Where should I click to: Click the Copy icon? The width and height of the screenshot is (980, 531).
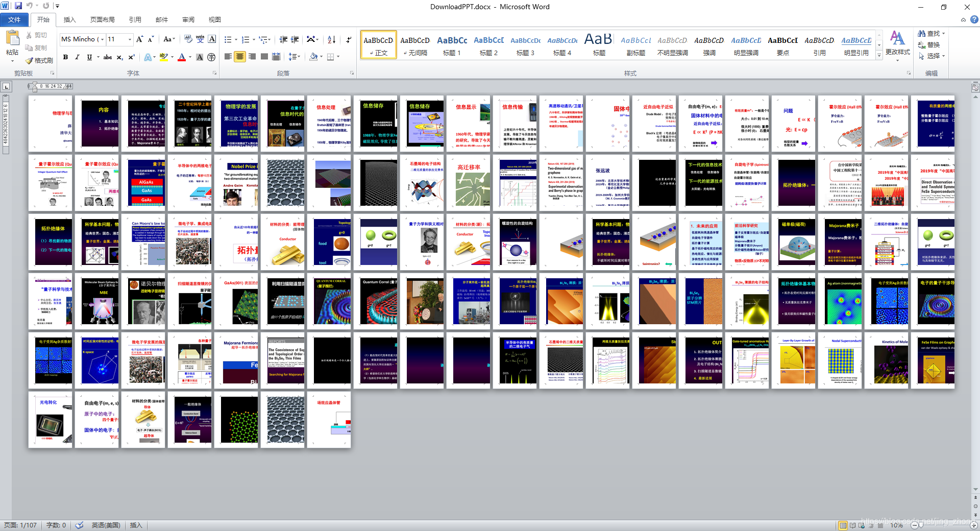[x=30, y=47]
